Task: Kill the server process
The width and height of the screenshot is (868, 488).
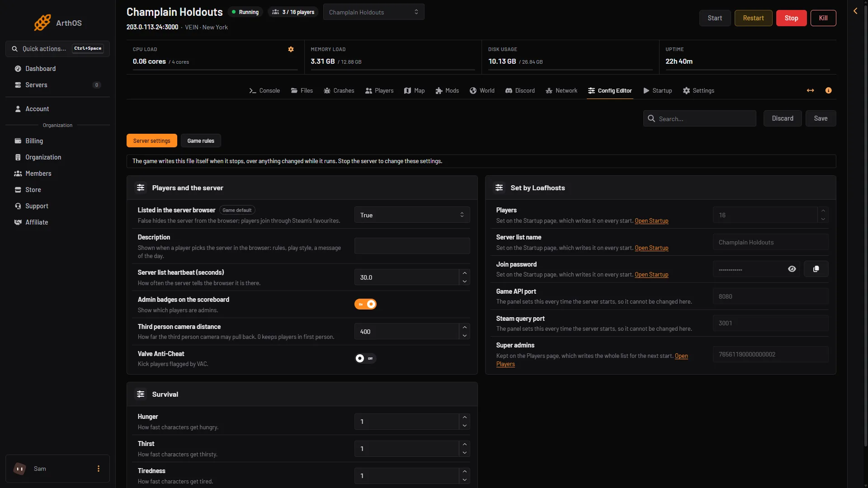Action: click(823, 18)
